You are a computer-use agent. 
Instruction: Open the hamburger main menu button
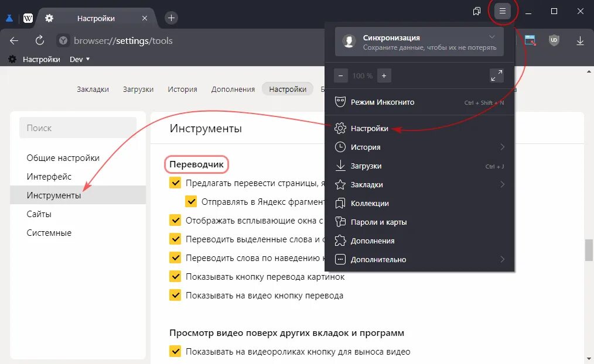pos(503,11)
